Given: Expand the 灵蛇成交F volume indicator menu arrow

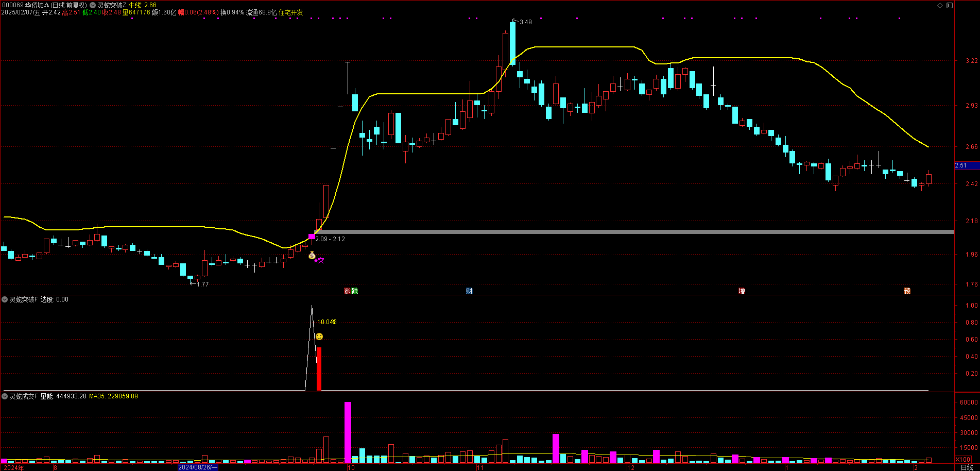Looking at the screenshot, I should [x=5, y=396].
